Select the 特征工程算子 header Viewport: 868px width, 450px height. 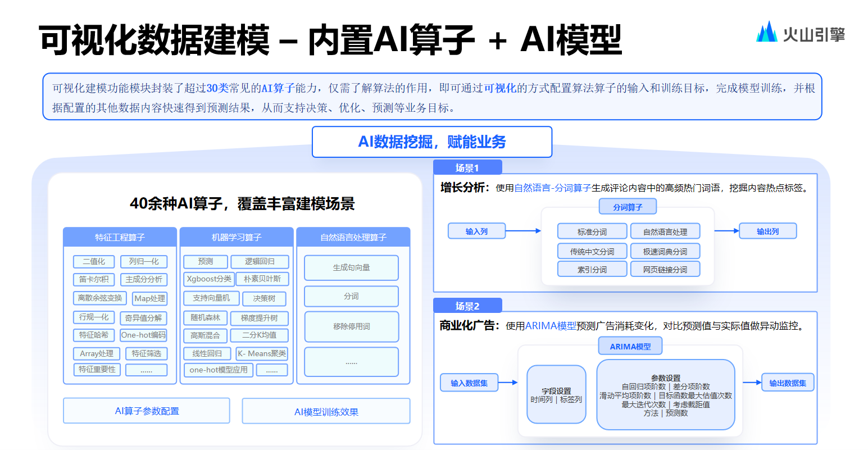120,238
